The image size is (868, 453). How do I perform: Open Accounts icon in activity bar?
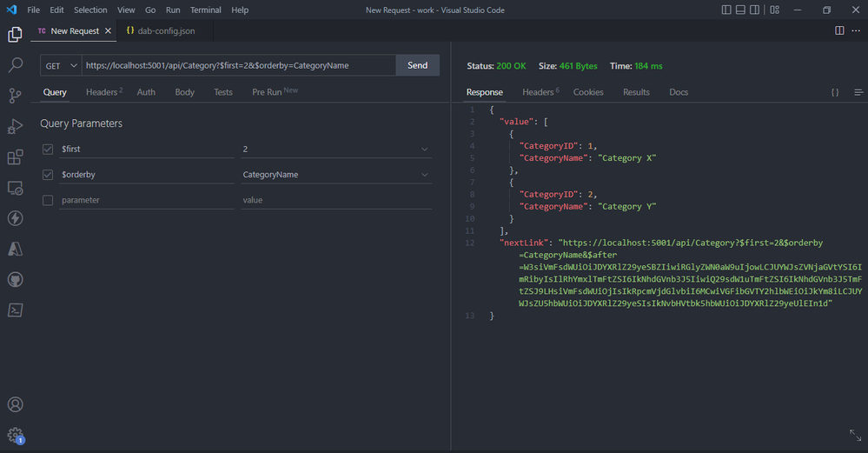(15, 404)
